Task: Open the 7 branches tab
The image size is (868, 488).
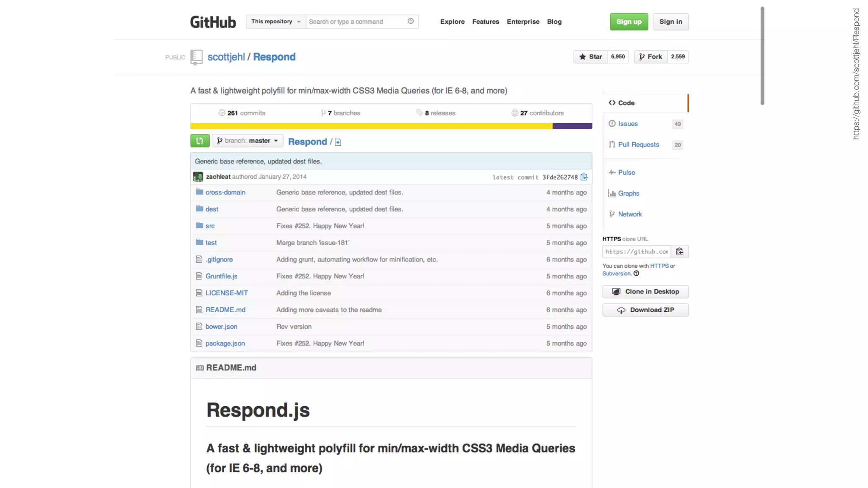Action: point(340,113)
